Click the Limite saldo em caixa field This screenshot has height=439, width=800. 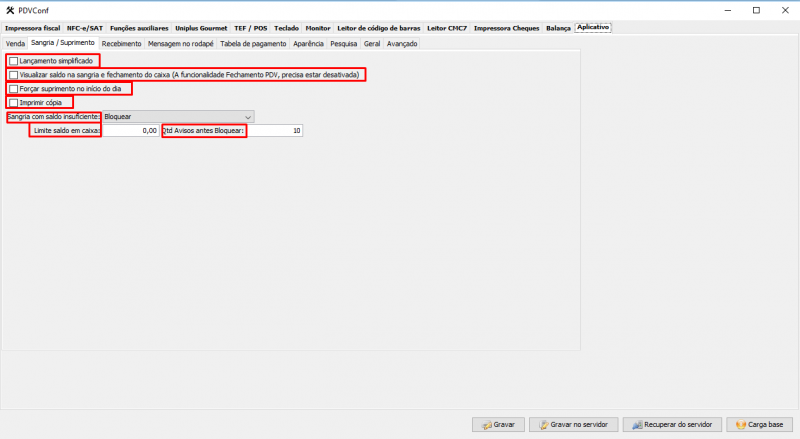point(130,131)
